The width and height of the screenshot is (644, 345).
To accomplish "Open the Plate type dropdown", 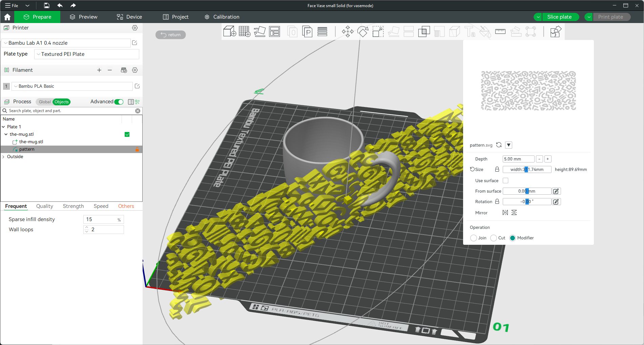I will tap(87, 54).
